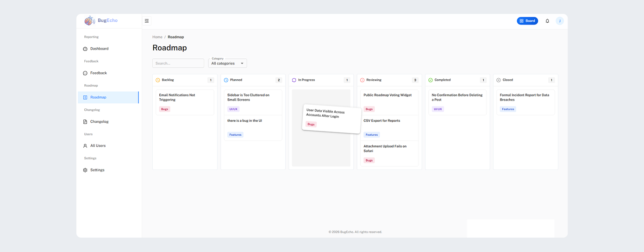Click the All Users person icon
This screenshot has height=252, width=644.
(85, 146)
